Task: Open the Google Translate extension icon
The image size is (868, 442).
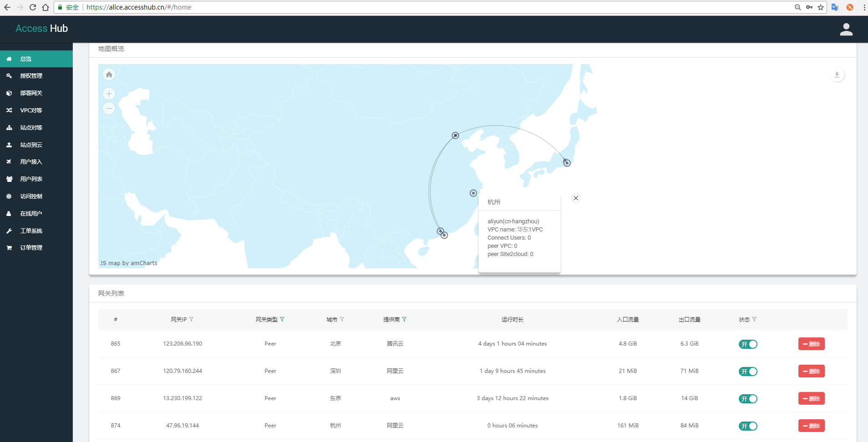Action: pos(835,7)
